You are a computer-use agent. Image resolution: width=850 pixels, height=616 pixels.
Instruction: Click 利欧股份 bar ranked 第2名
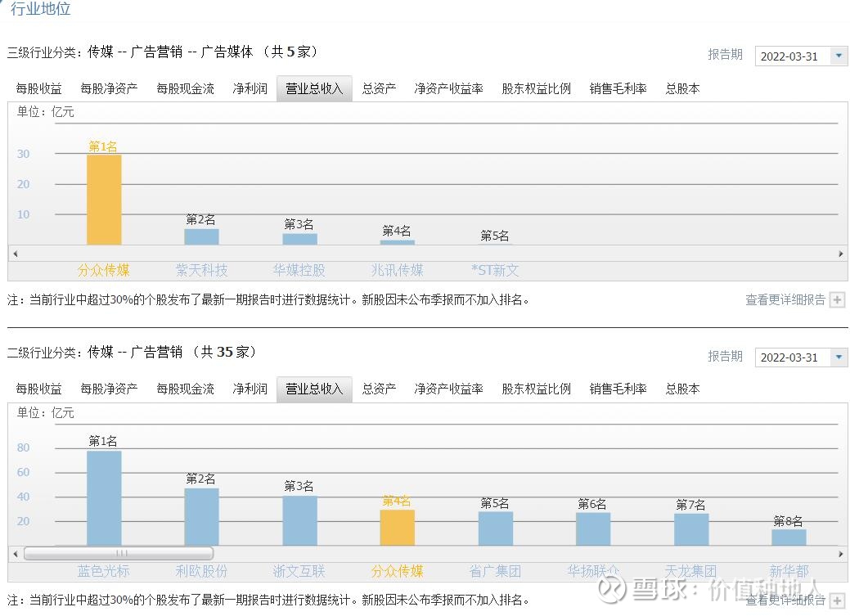[201, 517]
